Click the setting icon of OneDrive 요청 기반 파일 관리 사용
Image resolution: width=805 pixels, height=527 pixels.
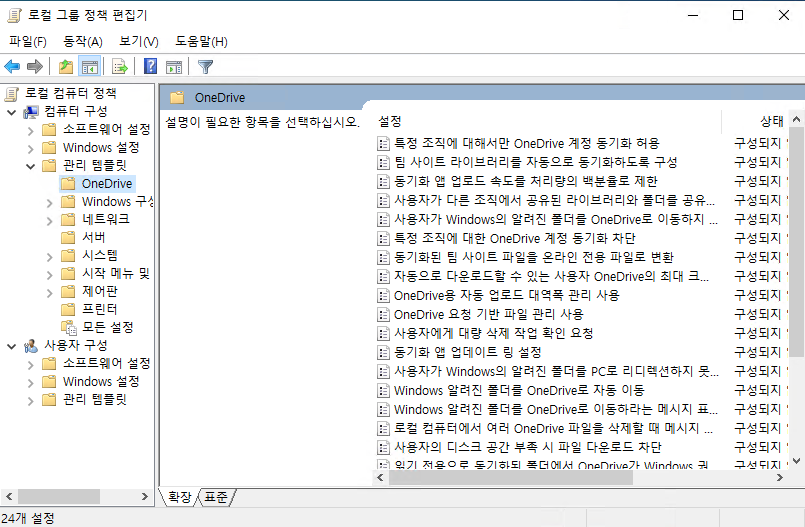[x=383, y=315]
